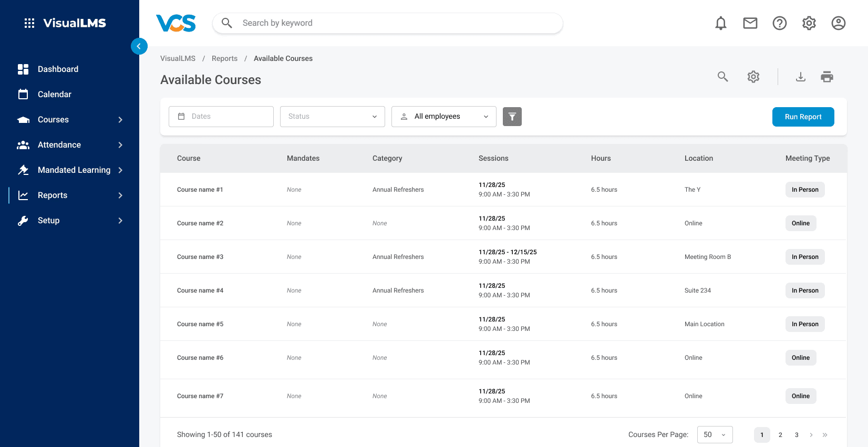
Task: Select page 1 in pagination
Action: pos(762,435)
